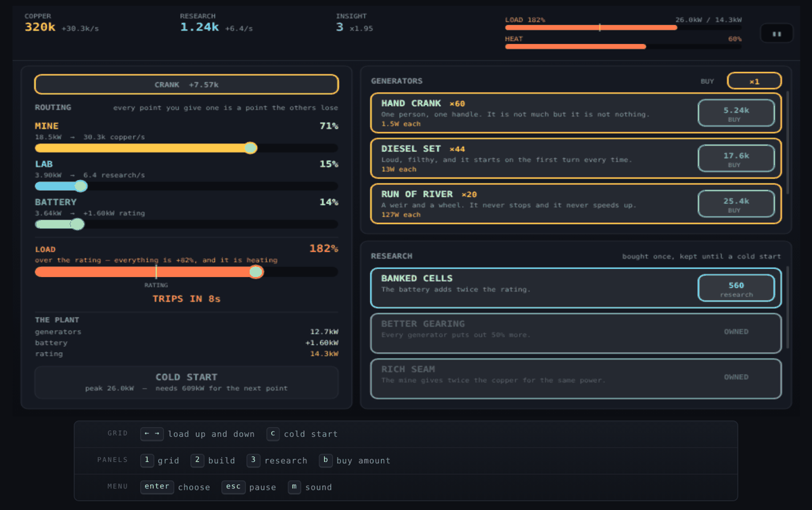The height and width of the screenshot is (510, 812).
Task: Click the '1' grid panel key hint
Action: [x=147, y=461]
